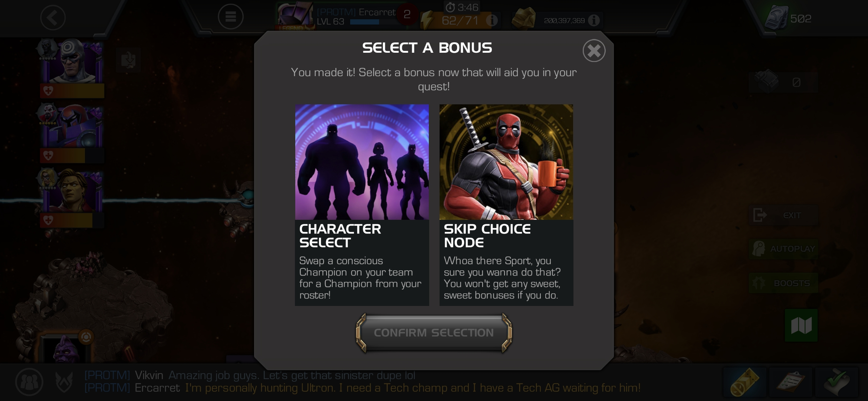Go back with the arrow icon
This screenshot has height=401, width=868.
click(53, 17)
